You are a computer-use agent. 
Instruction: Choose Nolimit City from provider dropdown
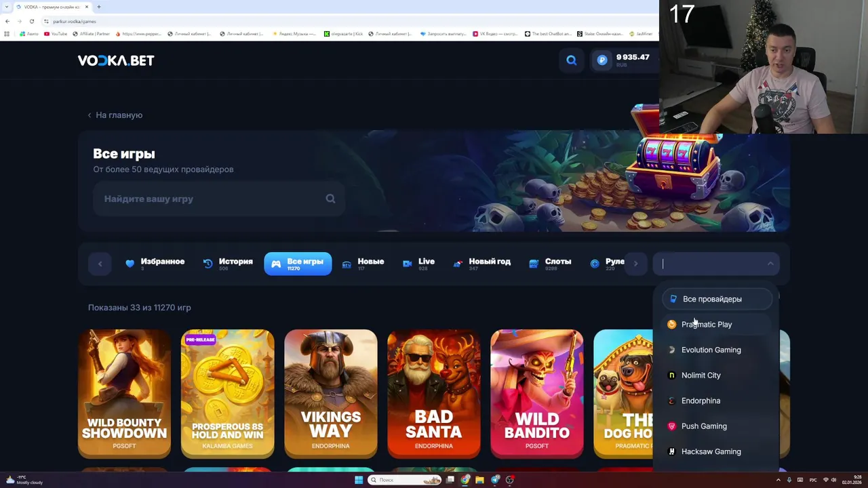click(717, 375)
